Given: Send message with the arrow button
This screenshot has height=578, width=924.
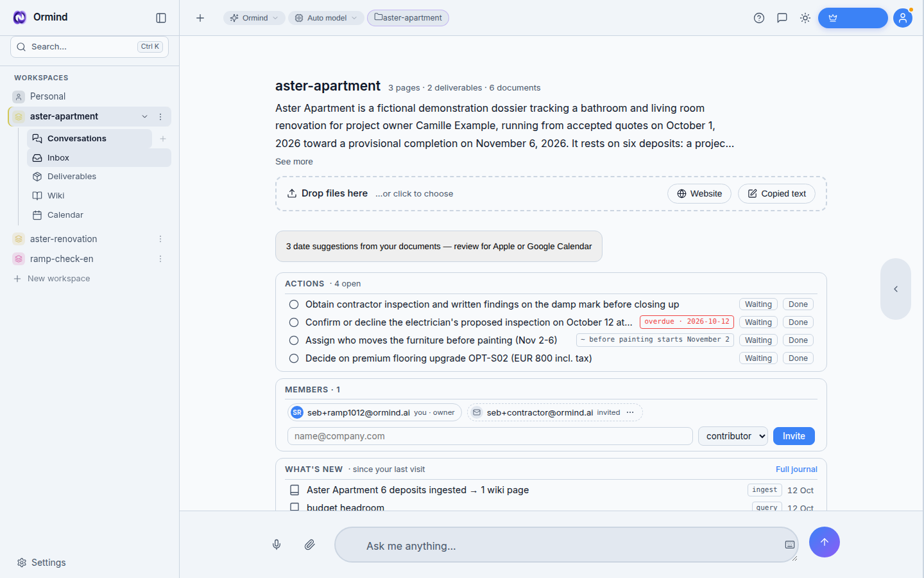Looking at the screenshot, I should coord(825,542).
